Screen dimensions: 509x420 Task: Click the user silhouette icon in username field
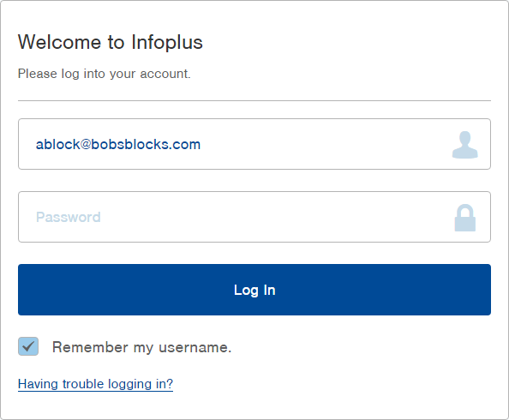[x=464, y=145]
